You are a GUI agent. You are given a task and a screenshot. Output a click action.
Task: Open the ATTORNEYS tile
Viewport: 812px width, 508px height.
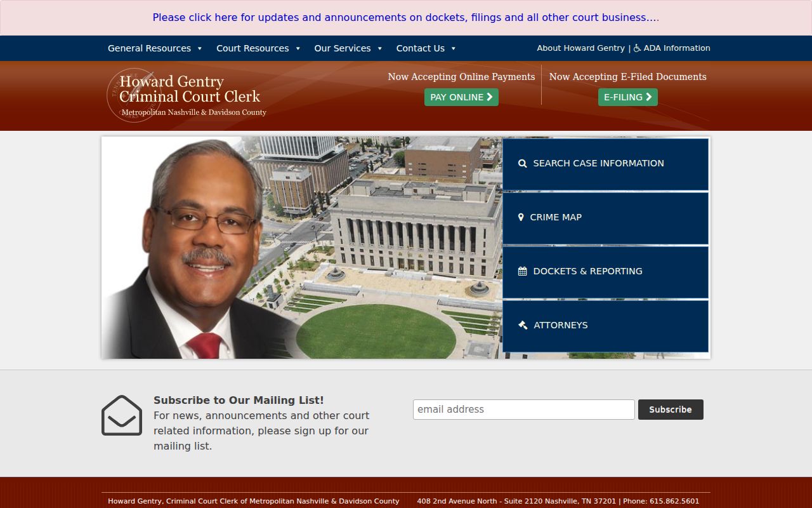605,326
